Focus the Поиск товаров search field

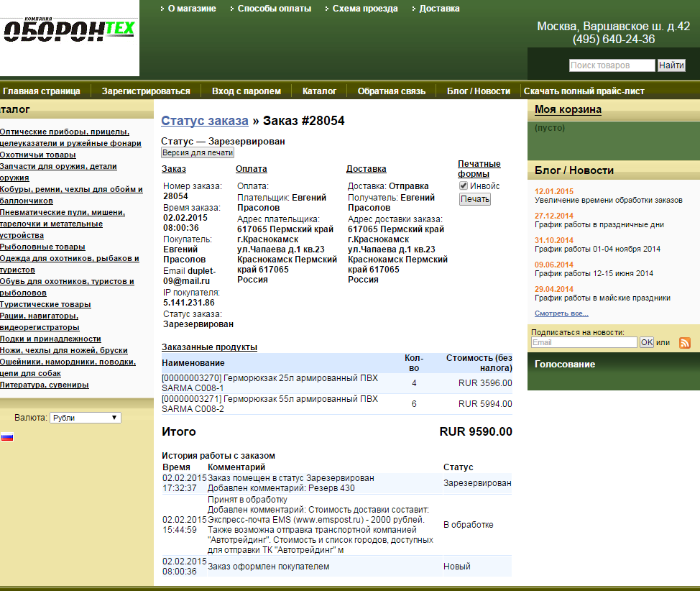[x=612, y=65]
